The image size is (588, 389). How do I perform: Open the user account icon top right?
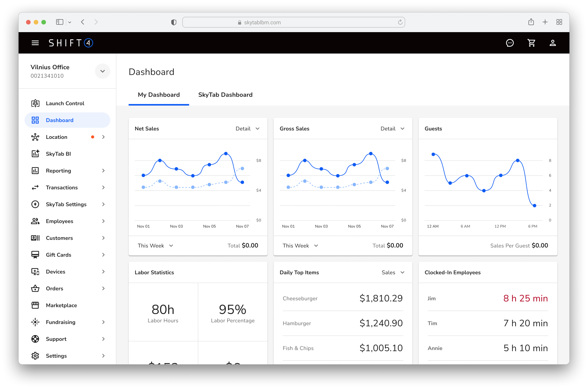(x=553, y=43)
